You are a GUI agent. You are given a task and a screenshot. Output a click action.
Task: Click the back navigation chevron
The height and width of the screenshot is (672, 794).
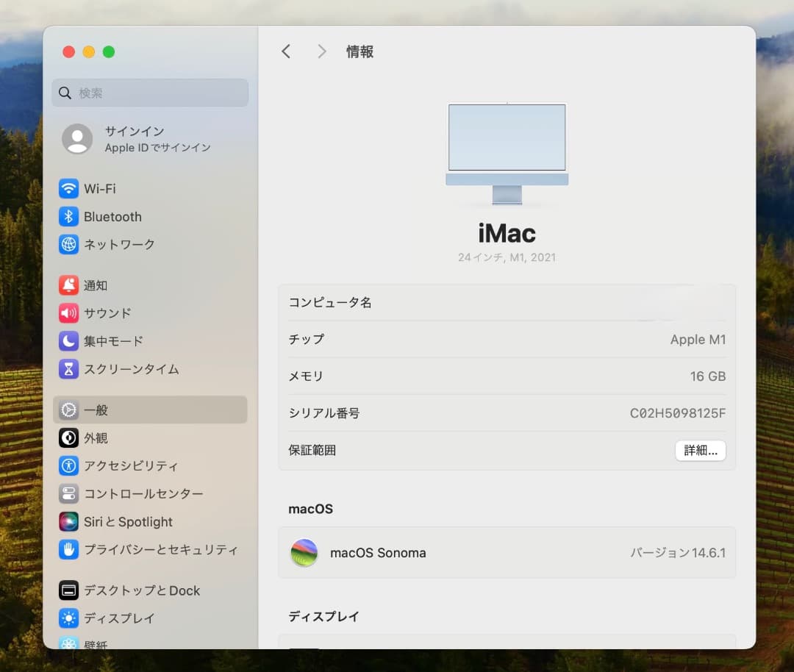coord(286,51)
